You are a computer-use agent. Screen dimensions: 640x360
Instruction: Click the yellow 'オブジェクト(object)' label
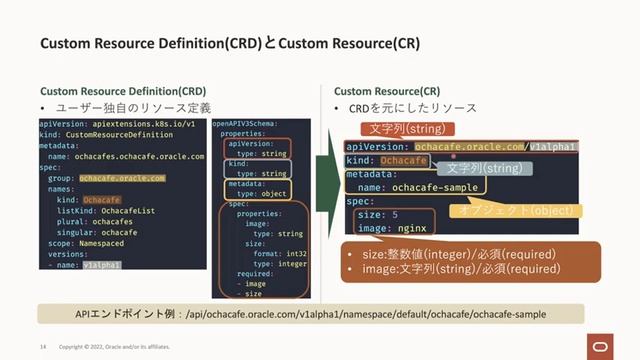point(516,211)
